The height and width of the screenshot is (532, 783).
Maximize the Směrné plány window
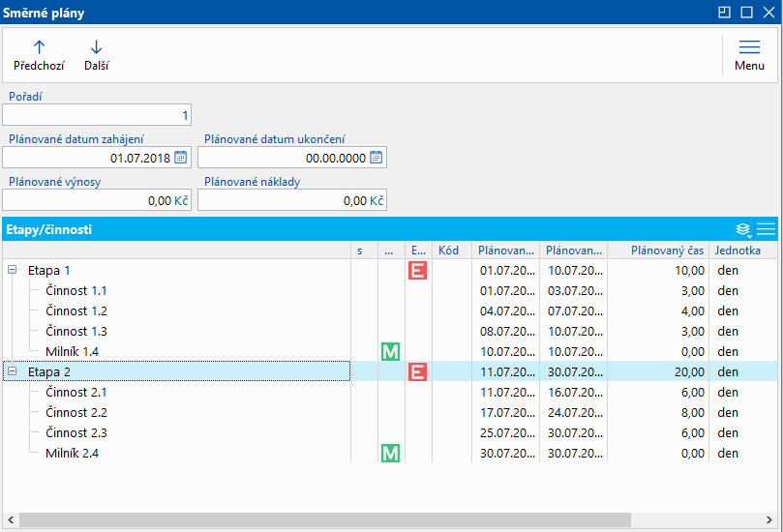click(x=746, y=12)
